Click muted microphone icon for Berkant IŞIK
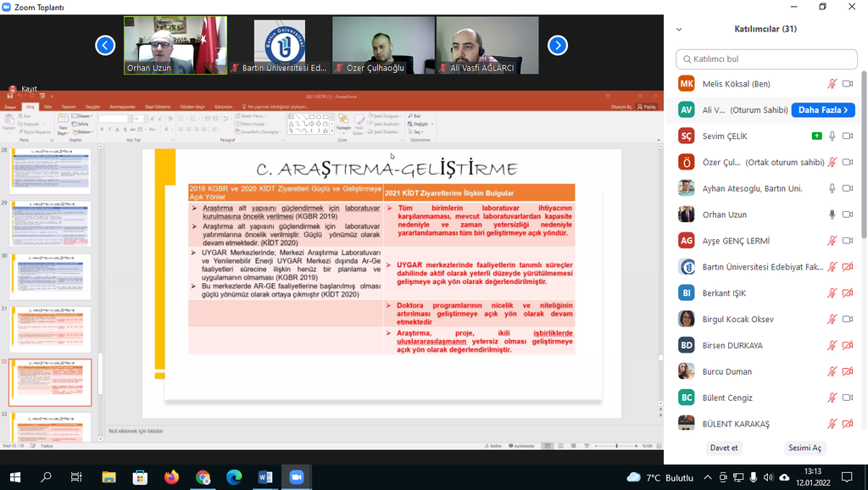This screenshot has height=490, width=868. (832, 293)
